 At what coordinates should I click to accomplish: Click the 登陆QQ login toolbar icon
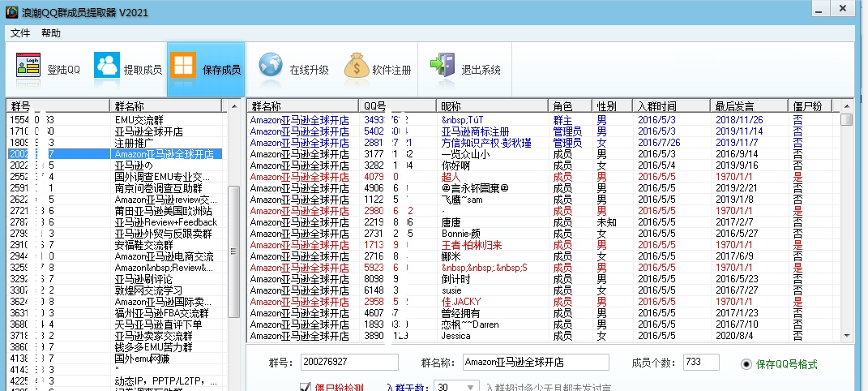(28, 70)
